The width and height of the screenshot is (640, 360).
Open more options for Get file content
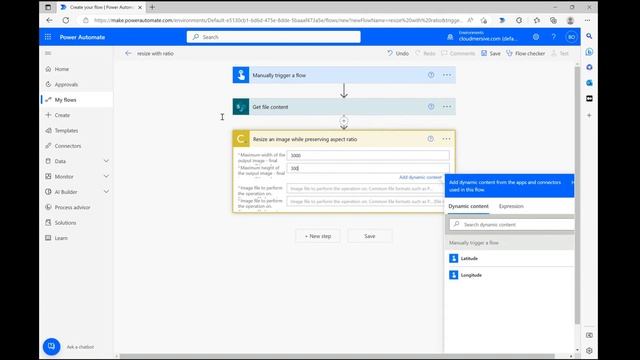(x=447, y=107)
